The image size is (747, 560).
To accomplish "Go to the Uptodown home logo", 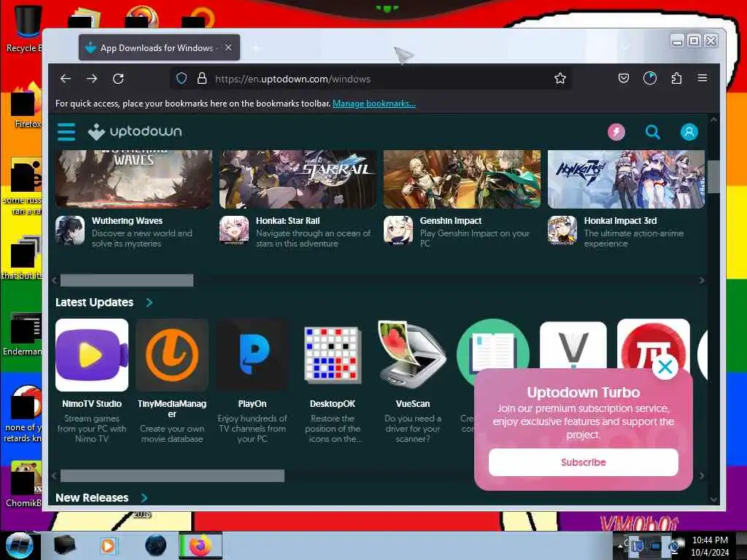I will [x=135, y=132].
